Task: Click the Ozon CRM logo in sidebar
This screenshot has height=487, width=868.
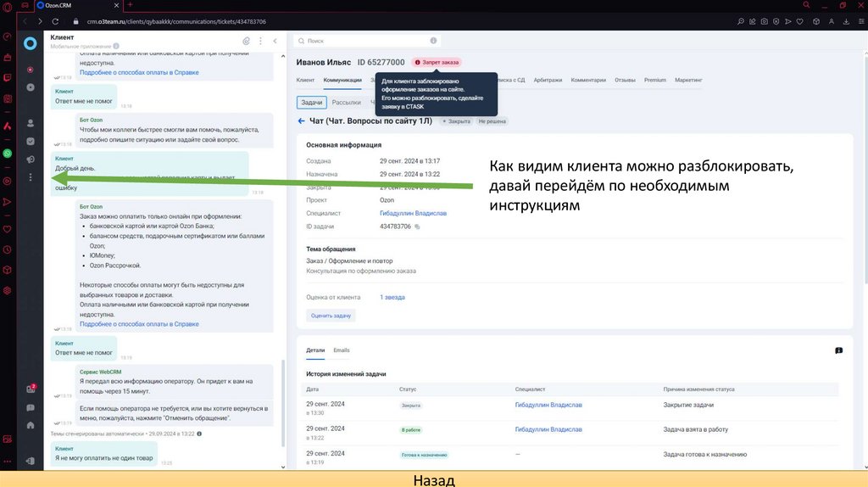Action: pos(30,43)
